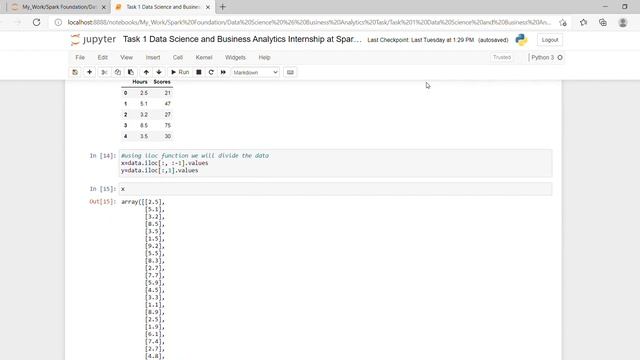The width and height of the screenshot is (640, 360).
Task: Click the localhost address bar
Action: tap(309, 22)
